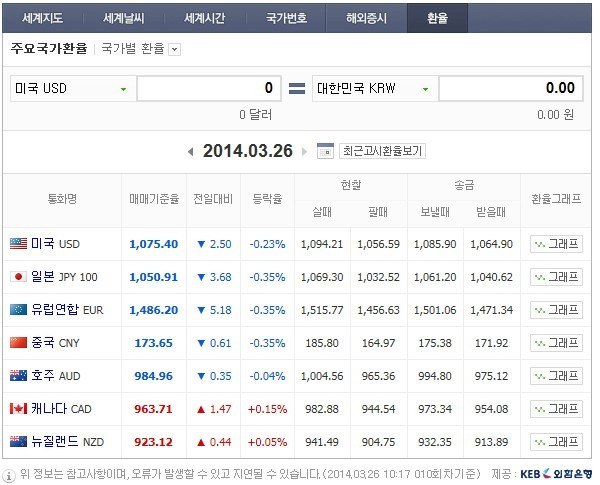Open the 그래프 button for 뉴질랜드 NZD
The width and height of the screenshot is (600, 485).
coord(556,442)
